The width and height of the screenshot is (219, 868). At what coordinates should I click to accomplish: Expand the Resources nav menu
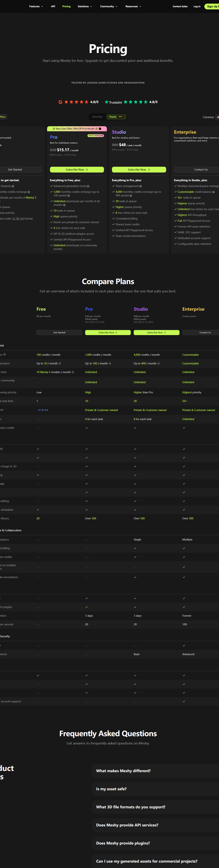click(x=133, y=6)
